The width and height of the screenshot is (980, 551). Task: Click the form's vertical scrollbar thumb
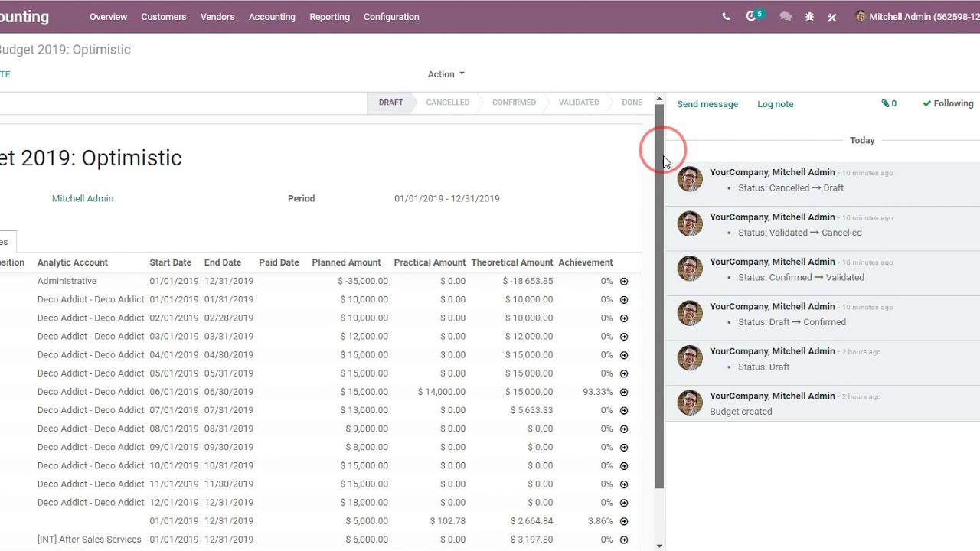point(659,296)
